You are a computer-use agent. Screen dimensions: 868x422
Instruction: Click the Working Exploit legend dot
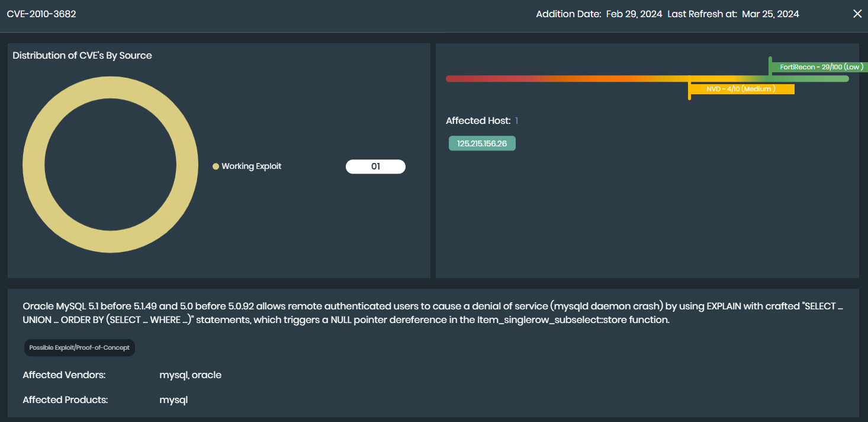pyautogui.click(x=215, y=167)
